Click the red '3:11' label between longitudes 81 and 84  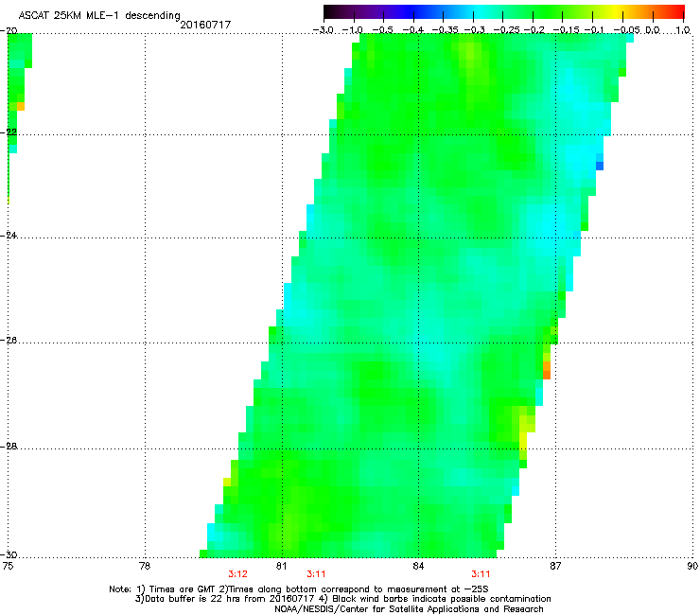tap(316, 574)
